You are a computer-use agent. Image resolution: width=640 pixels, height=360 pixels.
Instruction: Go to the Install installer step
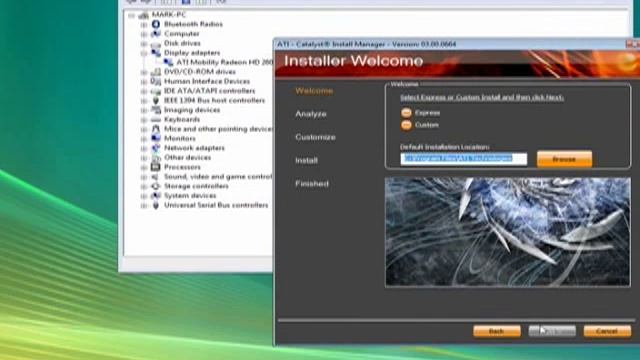tap(306, 160)
